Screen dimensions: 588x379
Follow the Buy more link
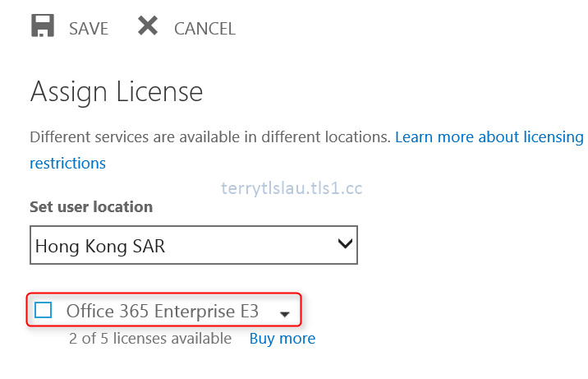pyautogui.click(x=283, y=339)
